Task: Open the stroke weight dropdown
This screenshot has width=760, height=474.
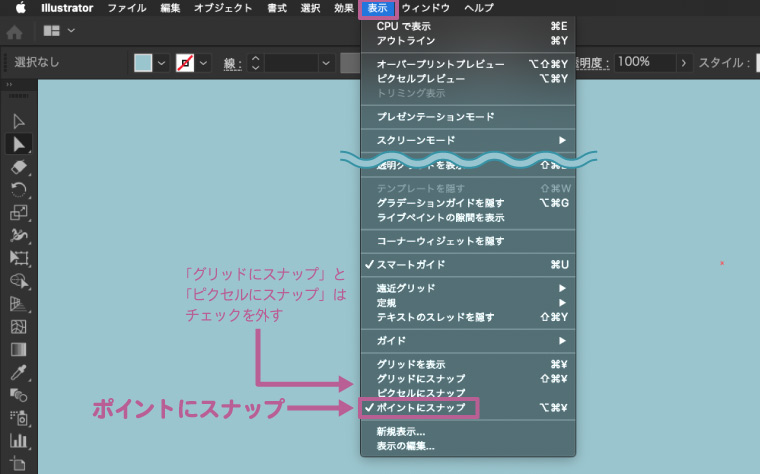Action: coord(326,63)
